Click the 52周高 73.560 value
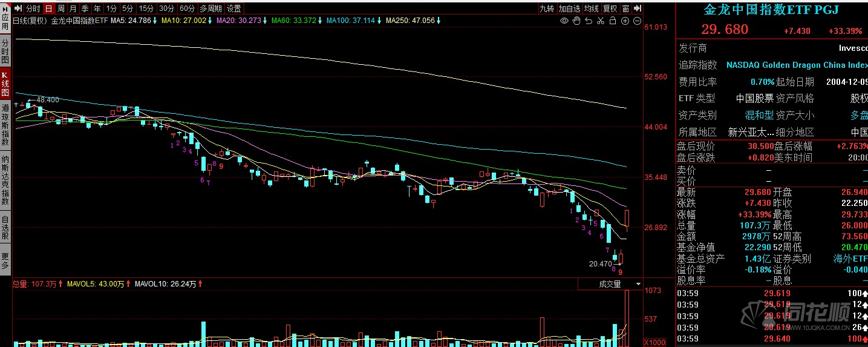This screenshot has height=347, width=868. [x=855, y=236]
